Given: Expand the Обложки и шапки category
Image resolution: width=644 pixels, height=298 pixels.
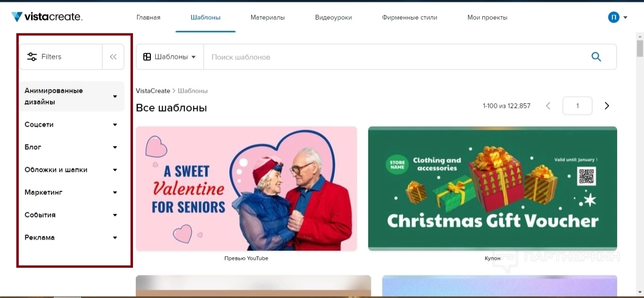Looking at the screenshot, I should pos(72,170).
